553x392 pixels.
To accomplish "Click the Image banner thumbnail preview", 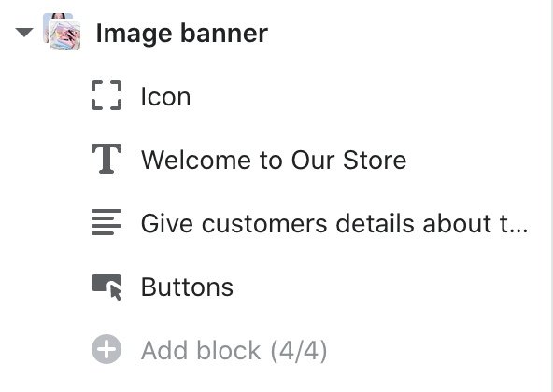I will pyautogui.click(x=62, y=32).
